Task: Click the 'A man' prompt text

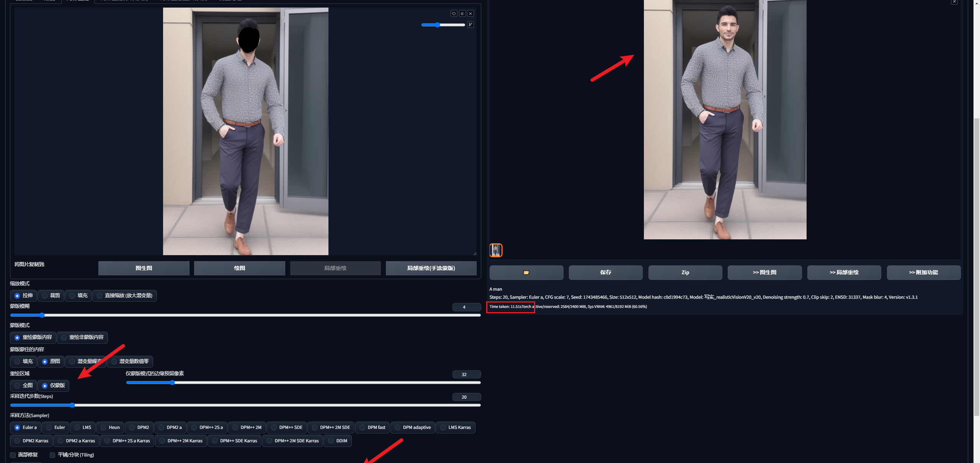Action: 495,289
